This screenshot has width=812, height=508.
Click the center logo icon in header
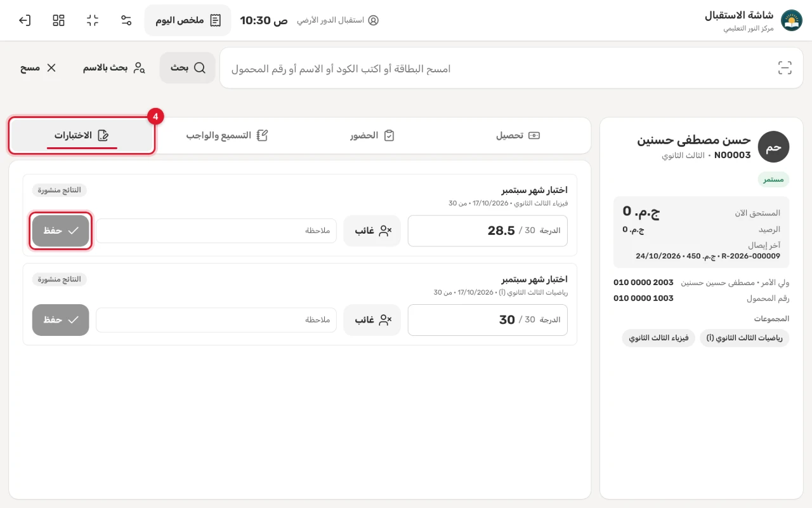(x=791, y=20)
